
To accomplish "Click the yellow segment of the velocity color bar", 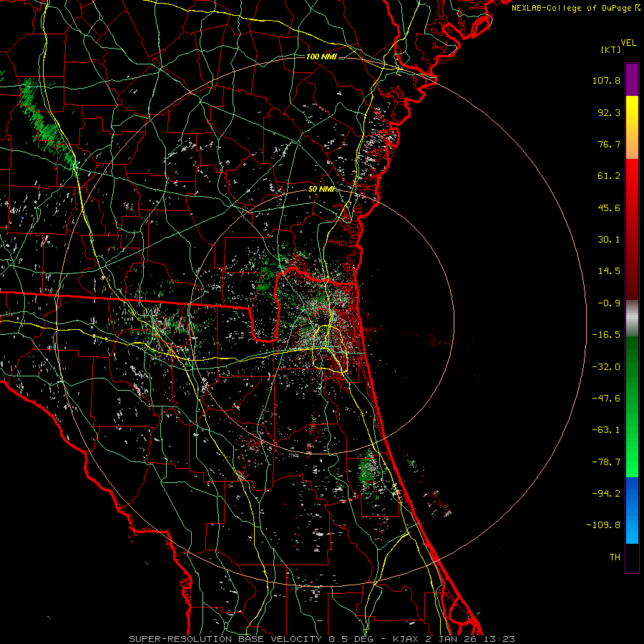I will click(632, 127).
